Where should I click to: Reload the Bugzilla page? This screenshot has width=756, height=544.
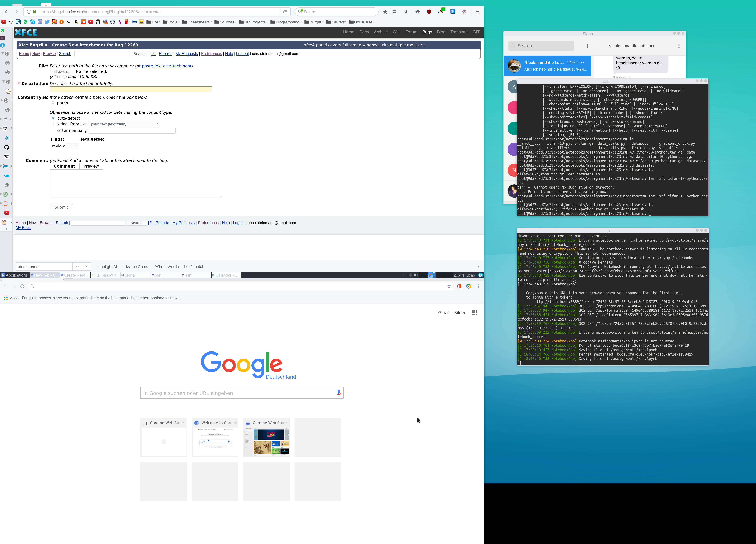[285, 12]
